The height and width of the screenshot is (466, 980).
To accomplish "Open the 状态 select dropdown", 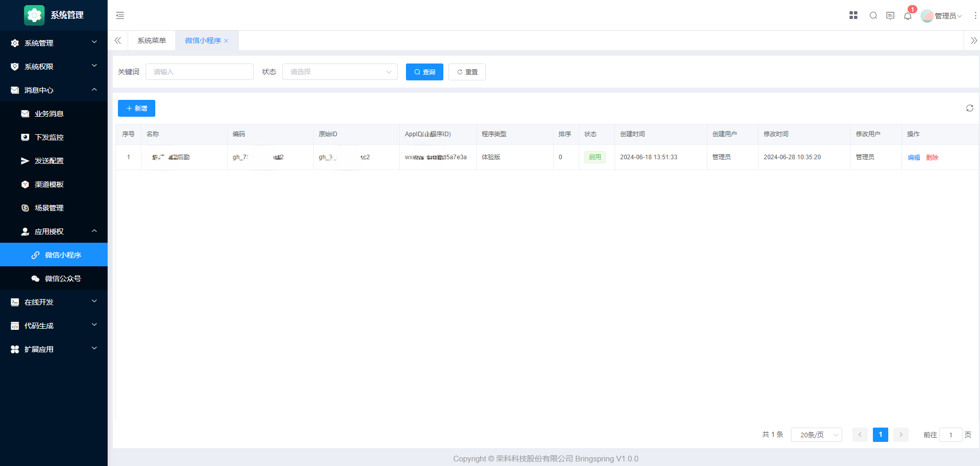I will coord(340,72).
